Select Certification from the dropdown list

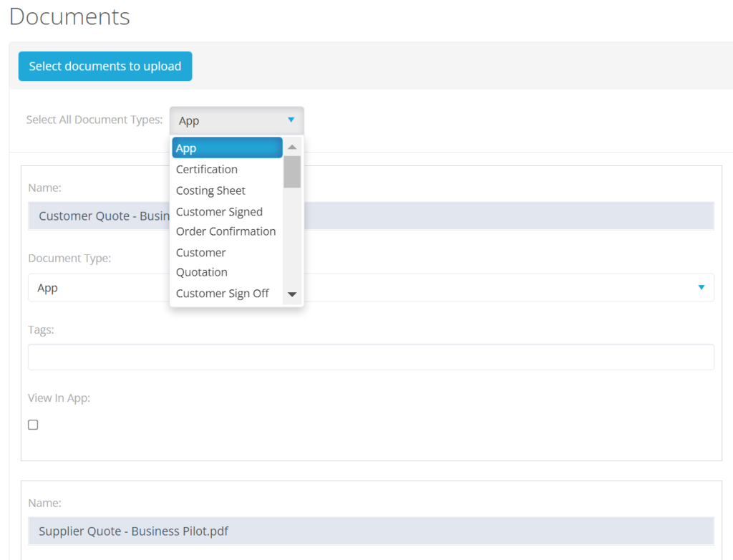207,170
